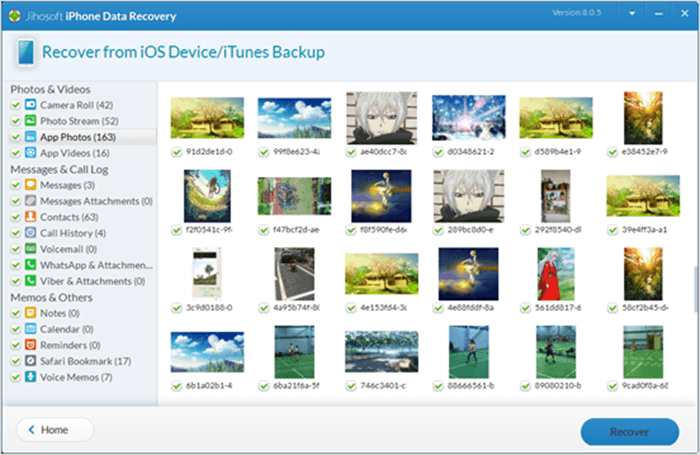
Task: Click the Jihosoft app logo
Action: [14, 16]
